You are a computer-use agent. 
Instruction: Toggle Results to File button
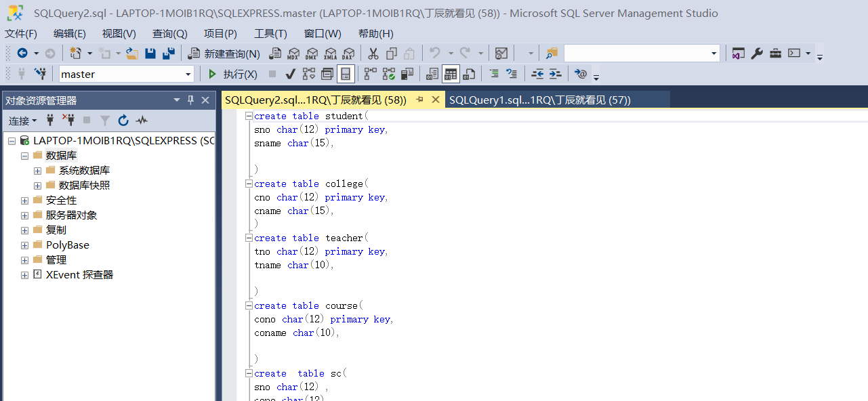(469, 74)
